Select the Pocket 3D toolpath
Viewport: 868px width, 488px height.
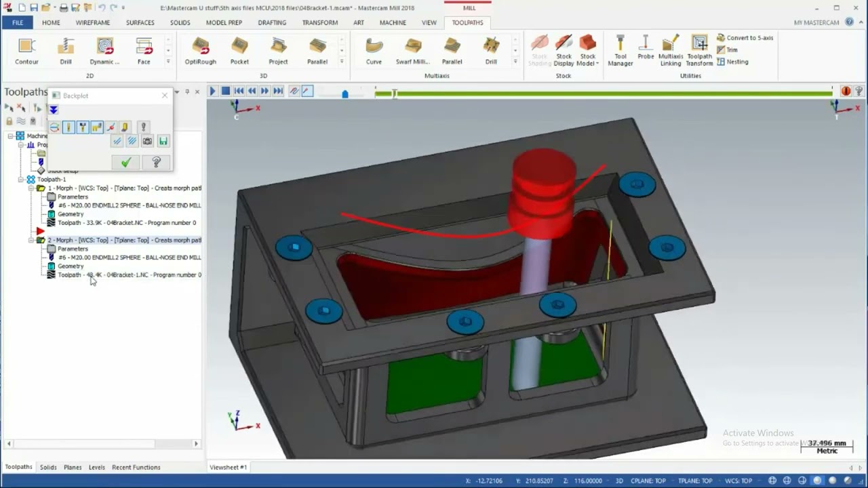click(239, 52)
